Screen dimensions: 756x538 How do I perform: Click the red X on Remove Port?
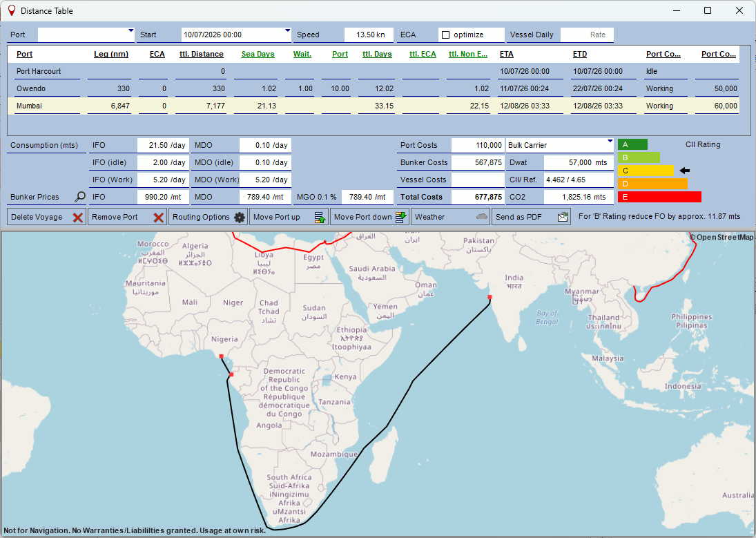pyautogui.click(x=159, y=218)
